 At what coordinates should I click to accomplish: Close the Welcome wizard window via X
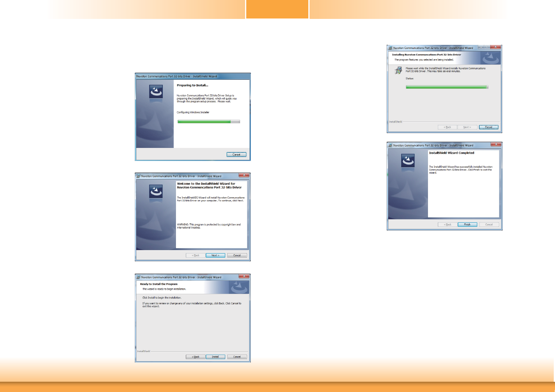pos(244,175)
